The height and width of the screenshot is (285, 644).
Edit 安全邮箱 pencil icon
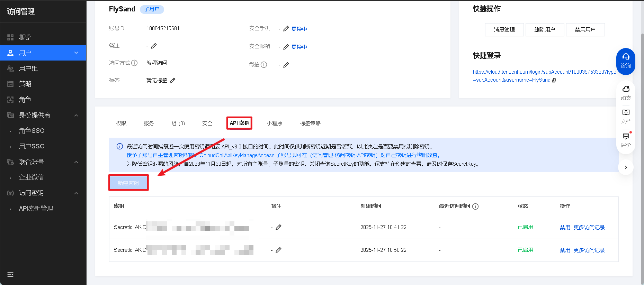pyautogui.click(x=286, y=47)
